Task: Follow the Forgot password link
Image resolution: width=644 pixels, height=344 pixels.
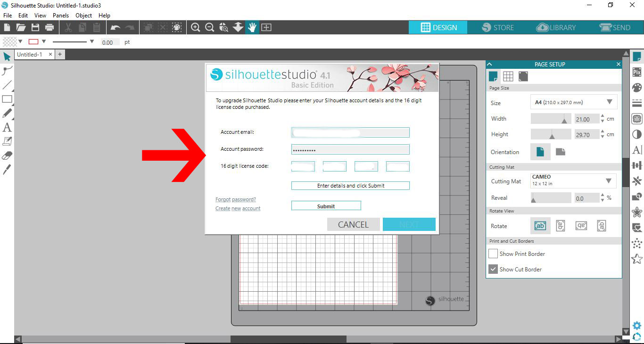Action: tap(236, 199)
